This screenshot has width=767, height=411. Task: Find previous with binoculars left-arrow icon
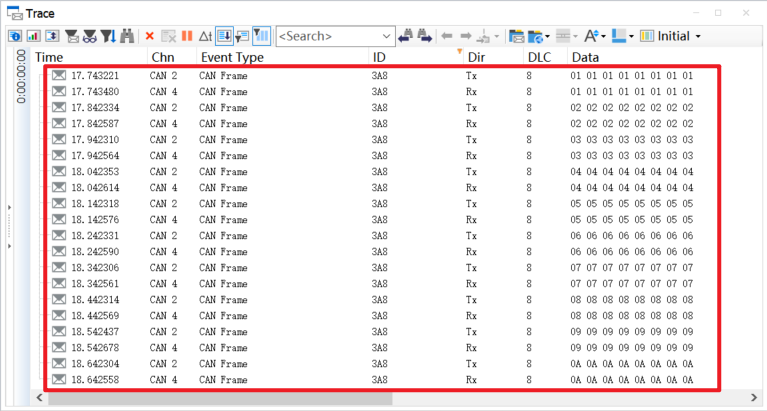(x=406, y=36)
